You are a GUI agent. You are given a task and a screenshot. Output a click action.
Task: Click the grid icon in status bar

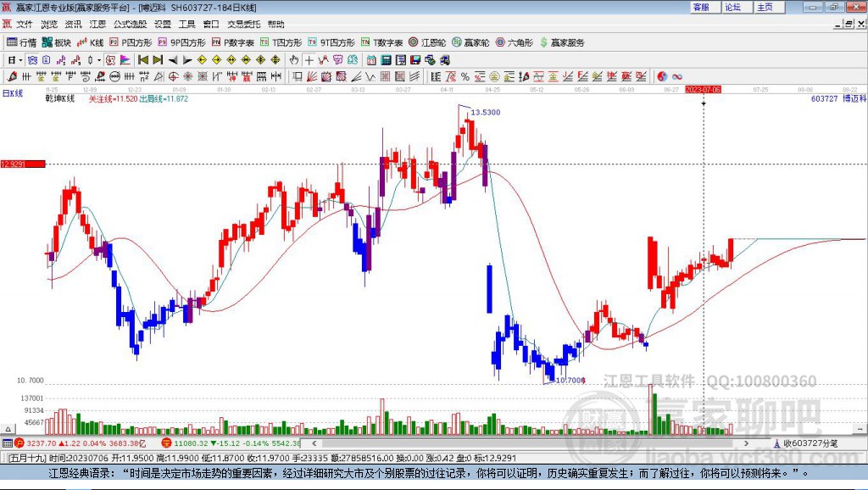click(7, 443)
